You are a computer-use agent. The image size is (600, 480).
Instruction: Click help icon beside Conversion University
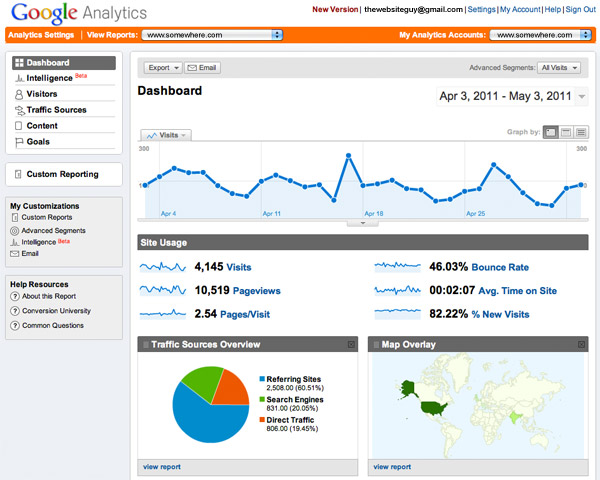[x=15, y=311]
